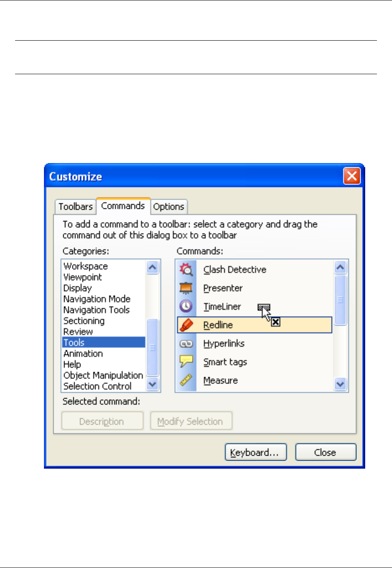The image size is (392, 568).
Task: Click the Close button at bottom
Action: tap(325, 452)
